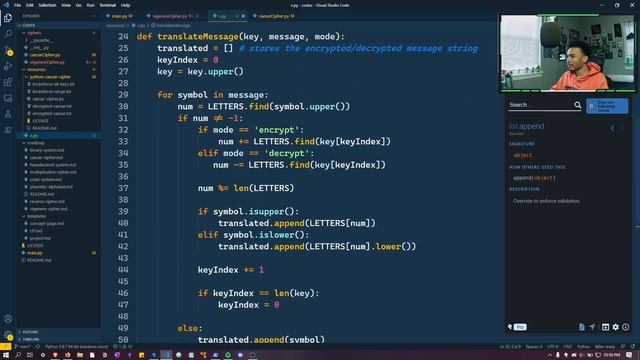The height and width of the screenshot is (360, 640).
Task: Open Run and Debug view
Action: [8, 66]
